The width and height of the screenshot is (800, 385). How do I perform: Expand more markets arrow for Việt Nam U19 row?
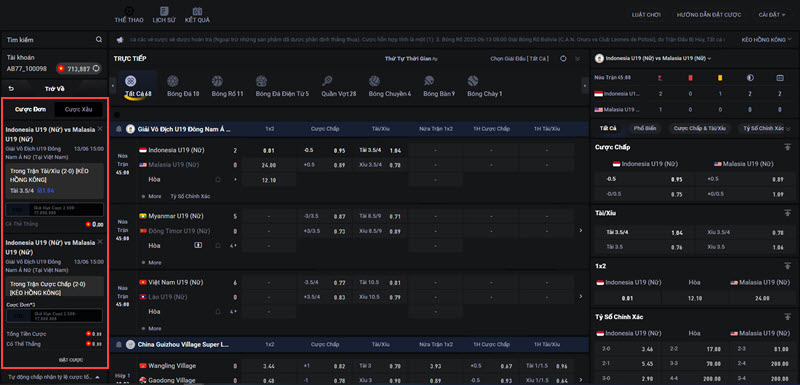click(x=581, y=296)
